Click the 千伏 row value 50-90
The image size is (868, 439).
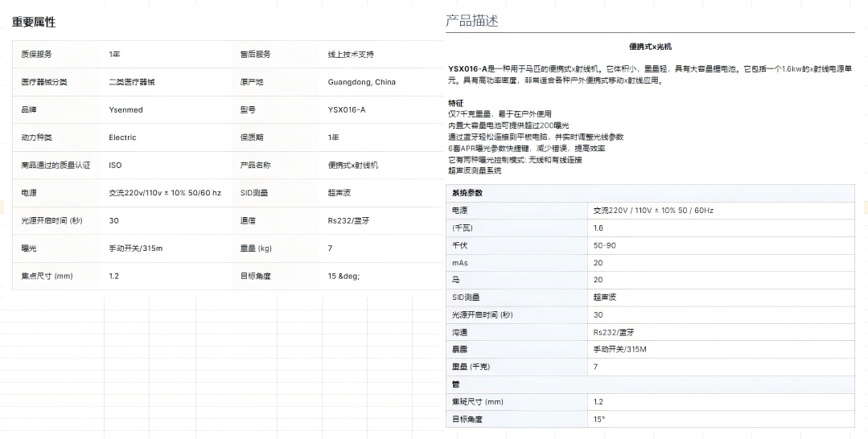point(604,245)
